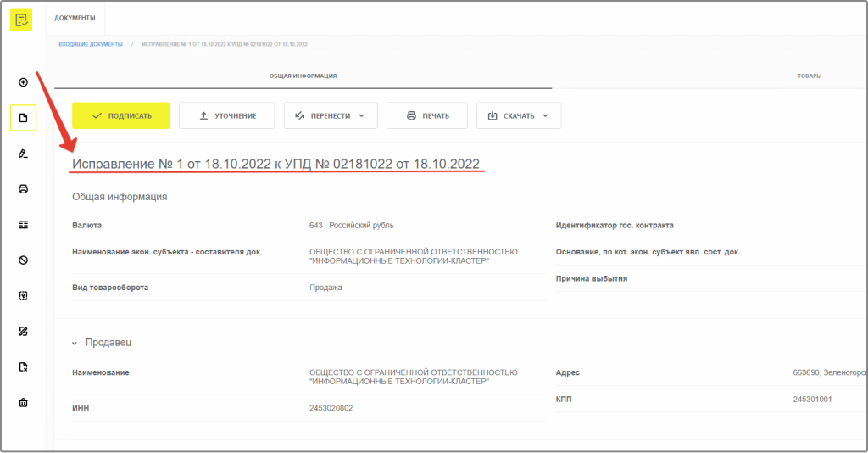This screenshot has height=453, width=868.
Task: Collapse the Продавец section chevron
Action: point(75,344)
